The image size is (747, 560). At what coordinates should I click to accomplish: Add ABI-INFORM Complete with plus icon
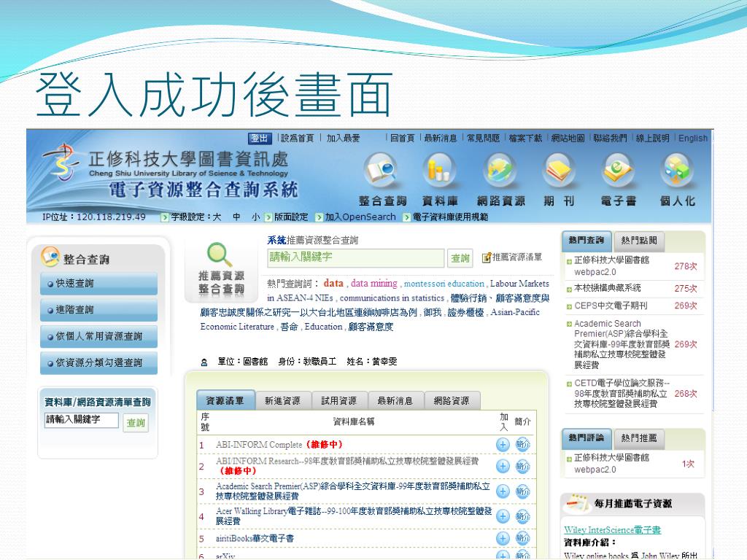(503, 445)
